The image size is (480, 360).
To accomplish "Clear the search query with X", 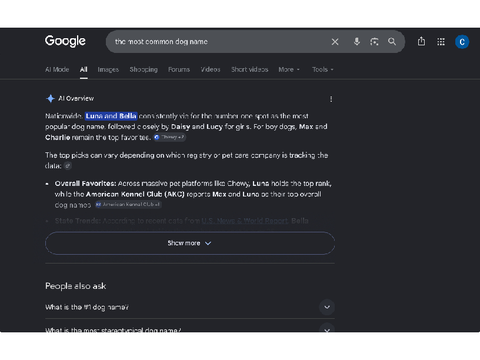I will [335, 42].
